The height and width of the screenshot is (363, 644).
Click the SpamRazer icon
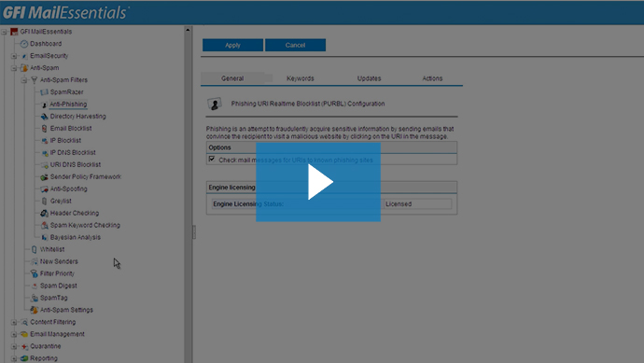tap(45, 92)
